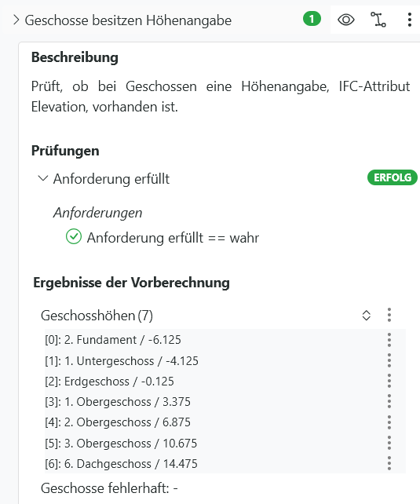
Task: Open options for 1. Obergeschoss entry
Action: (x=389, y=401)
